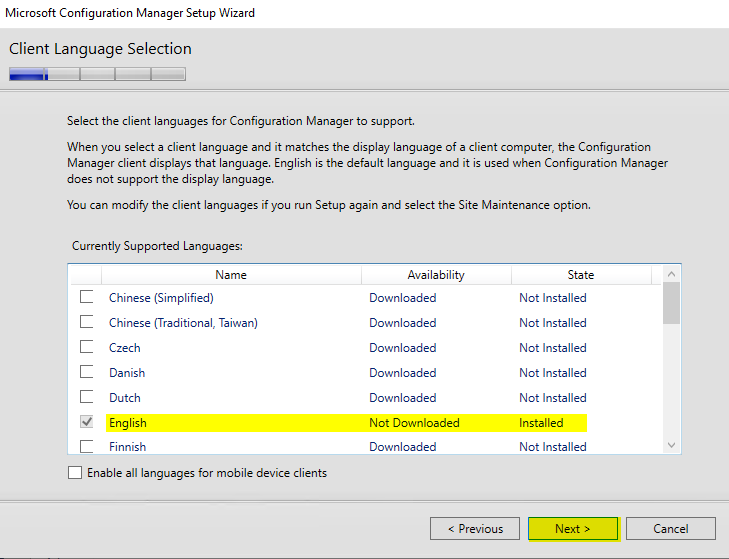Tick the Czech language checkbox
Screen dimensions: 729x559
(x=87, y=347)
